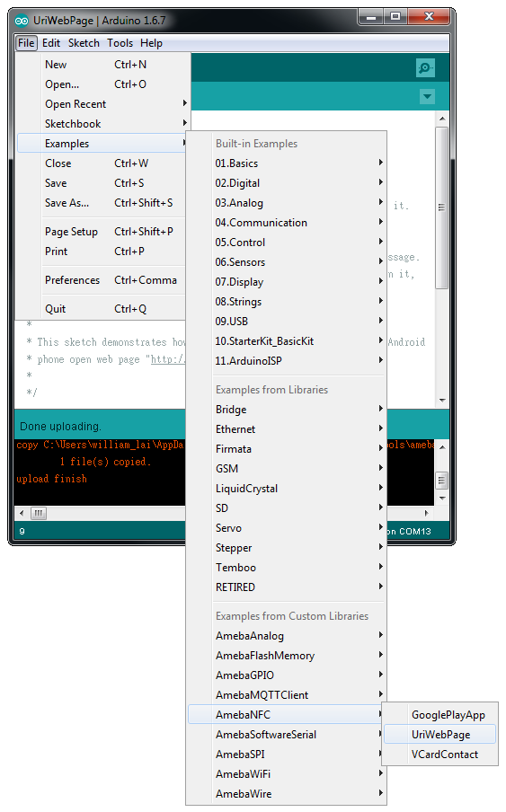Open Preferences from the File menu
This screenshot has width=506, height=812.
coord(102,280)
